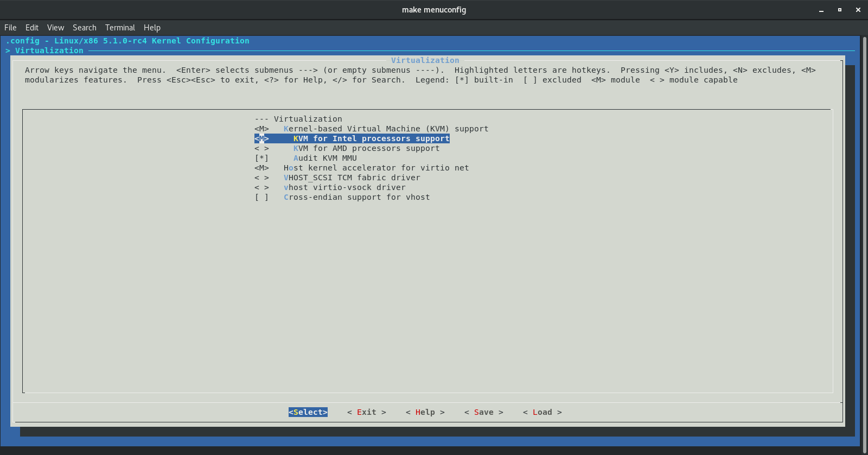Click the < Save > button
This screenshot has height=455, width=868.
[484, 412]
